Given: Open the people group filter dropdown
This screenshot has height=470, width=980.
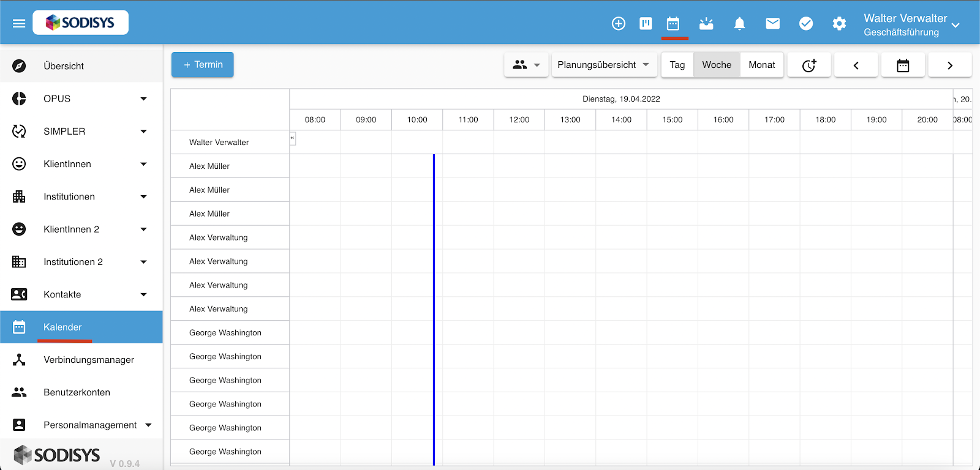Looking at the screenshot, I should (526, 65).
